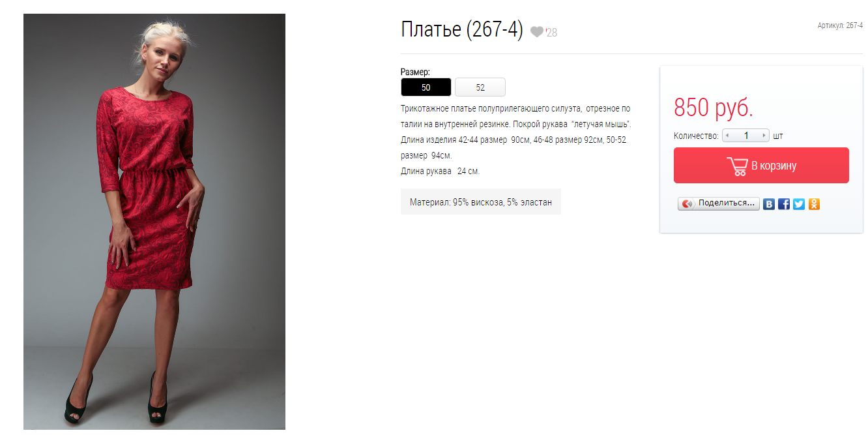
Task: Click the Артикул: 267-4 label
Action: coord(840,25)
